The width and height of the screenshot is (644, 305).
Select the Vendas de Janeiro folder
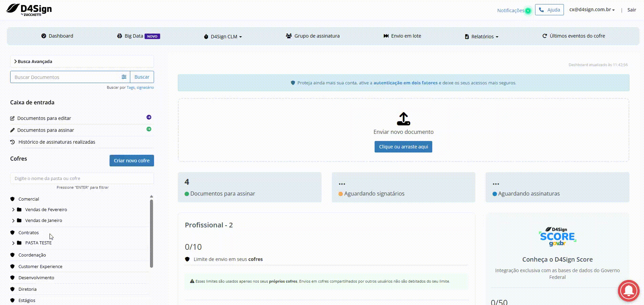click(43, 220)
